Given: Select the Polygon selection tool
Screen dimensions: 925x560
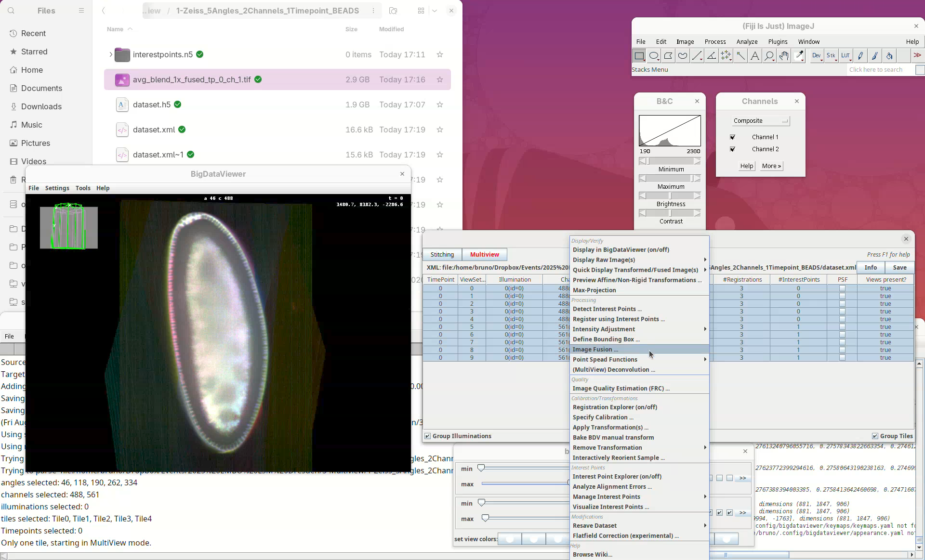Looking at the screenshot, I should [668, 56].
